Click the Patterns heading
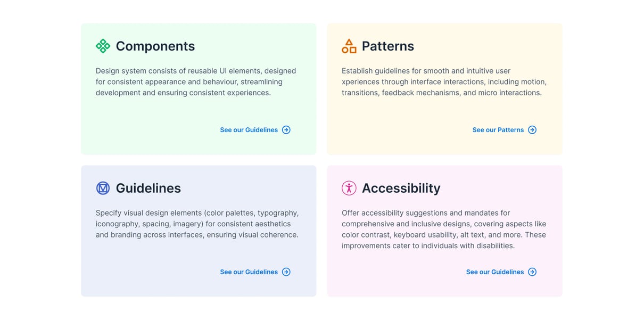This screenshot has width=644, height=319. [x=388, y=46]
